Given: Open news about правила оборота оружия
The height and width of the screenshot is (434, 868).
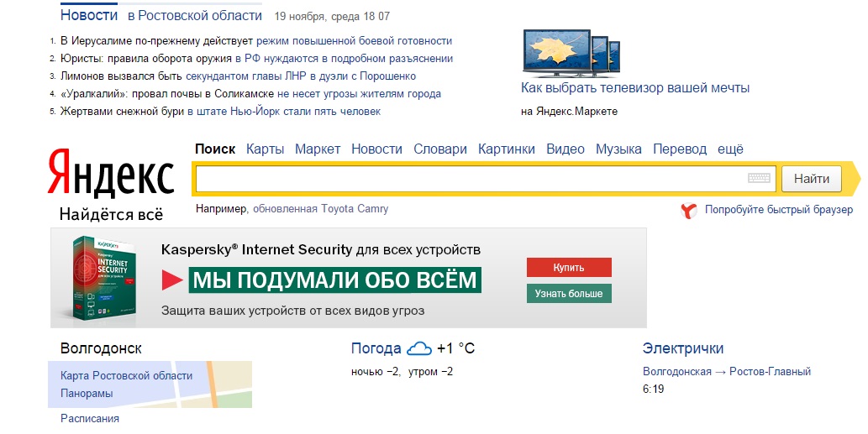Looking at the screenshot, I should pos(257,59).
